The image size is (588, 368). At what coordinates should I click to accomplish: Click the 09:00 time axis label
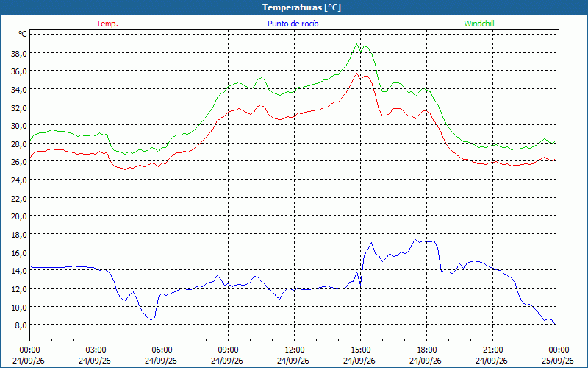coord(228,350)
